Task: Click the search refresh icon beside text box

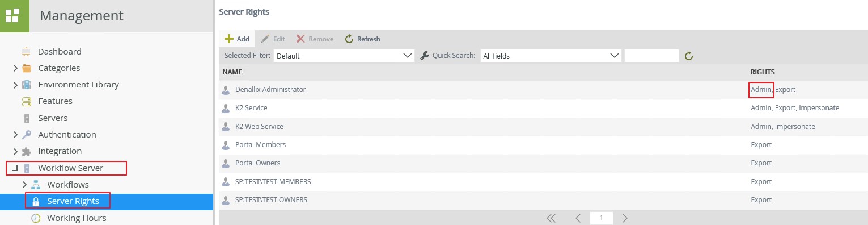Action: (689, 56)
